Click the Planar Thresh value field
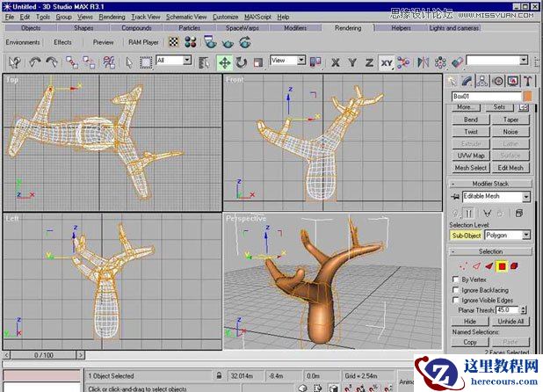This screenshot has width=543, height=392. [508, 310]
